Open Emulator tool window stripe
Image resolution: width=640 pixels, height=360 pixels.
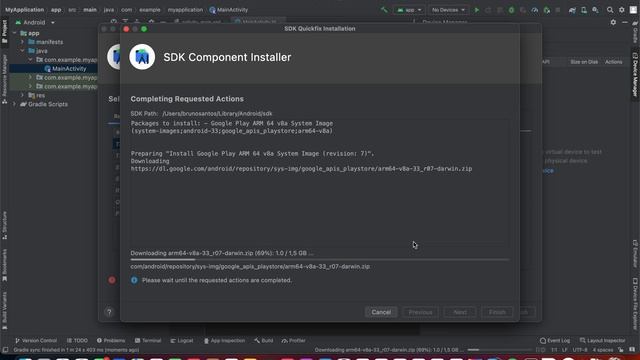tap(635, 254)
